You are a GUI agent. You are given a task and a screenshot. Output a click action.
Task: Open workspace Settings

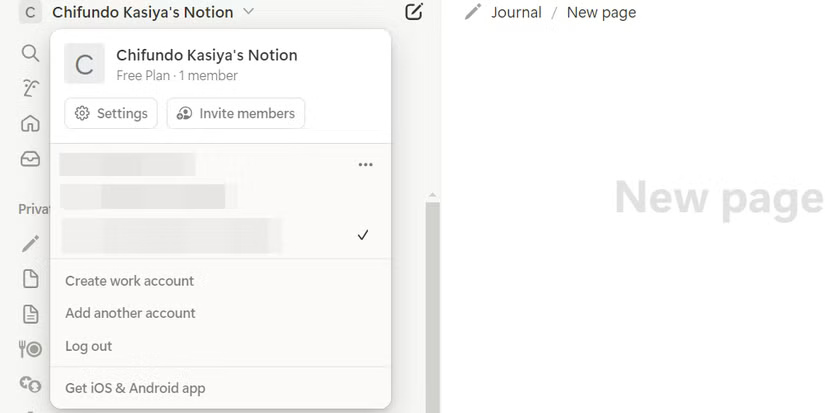click(111, 113)
